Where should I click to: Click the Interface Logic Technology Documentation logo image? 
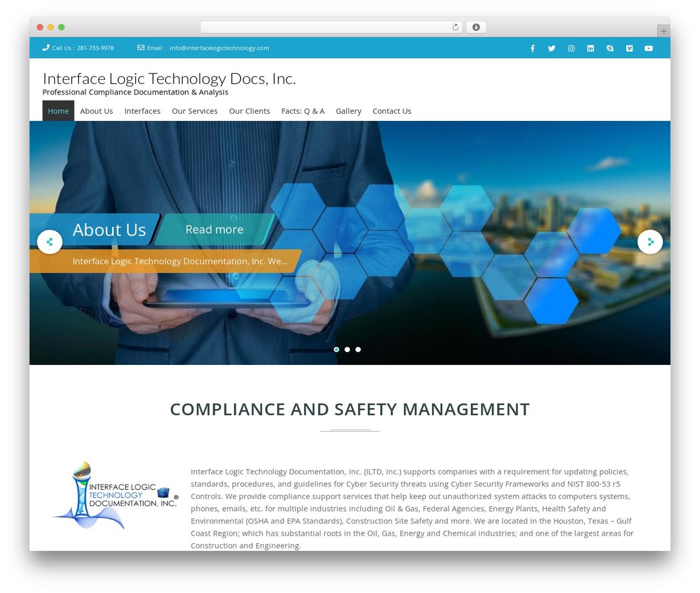(x=115, y=496)
